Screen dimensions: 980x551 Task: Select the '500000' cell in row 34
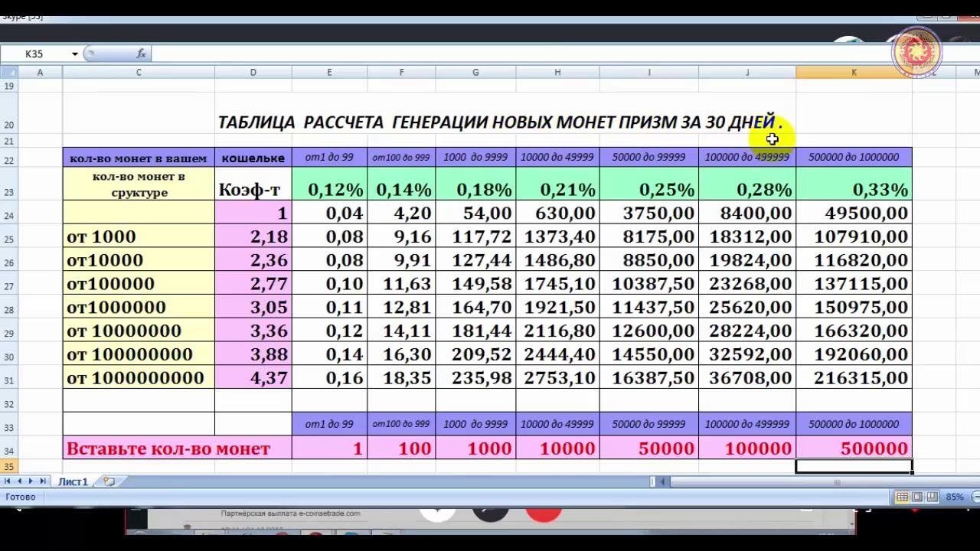point(854,448)
